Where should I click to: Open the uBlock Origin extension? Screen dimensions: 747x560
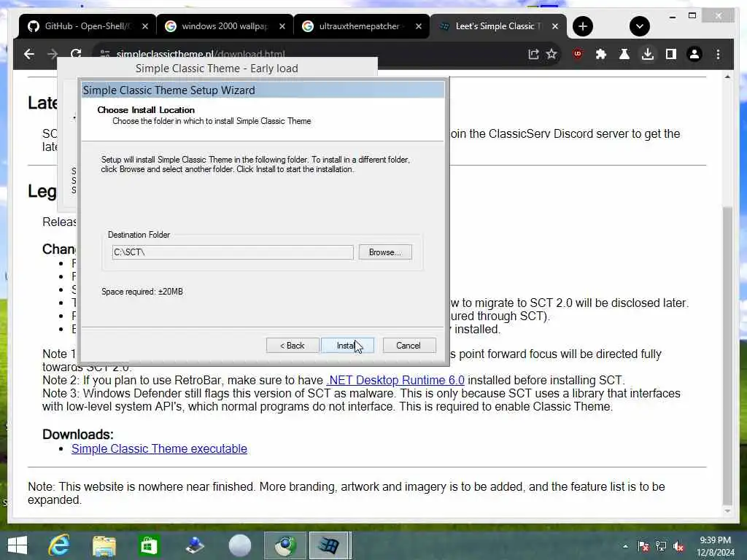pyautogui.click(x=578, y=54)
